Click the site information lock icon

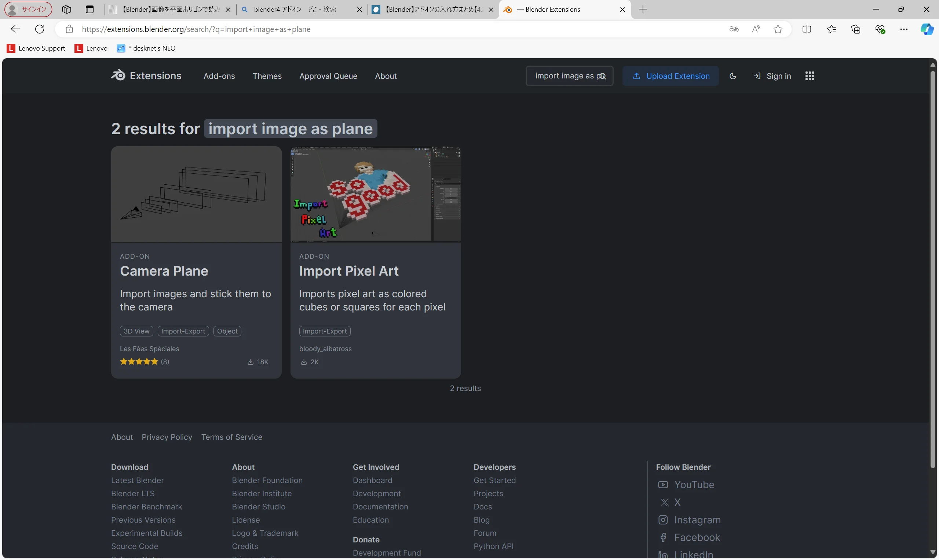[69, 29]
